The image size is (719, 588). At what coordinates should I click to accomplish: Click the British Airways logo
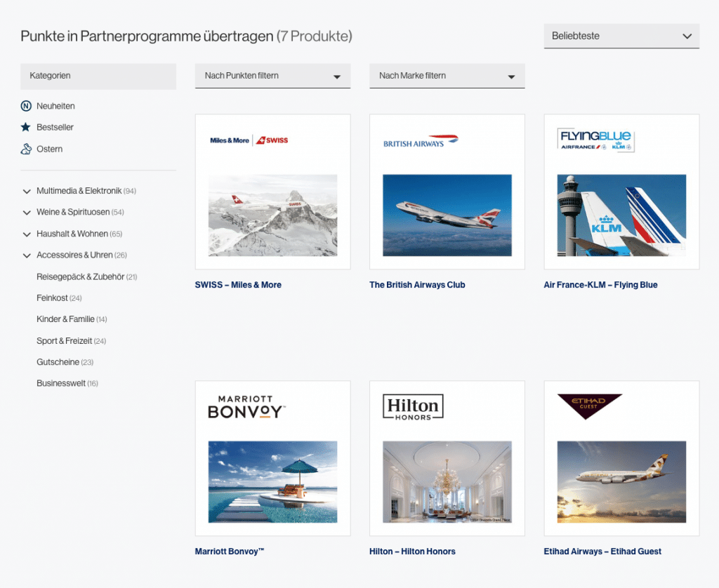point(421,141)
